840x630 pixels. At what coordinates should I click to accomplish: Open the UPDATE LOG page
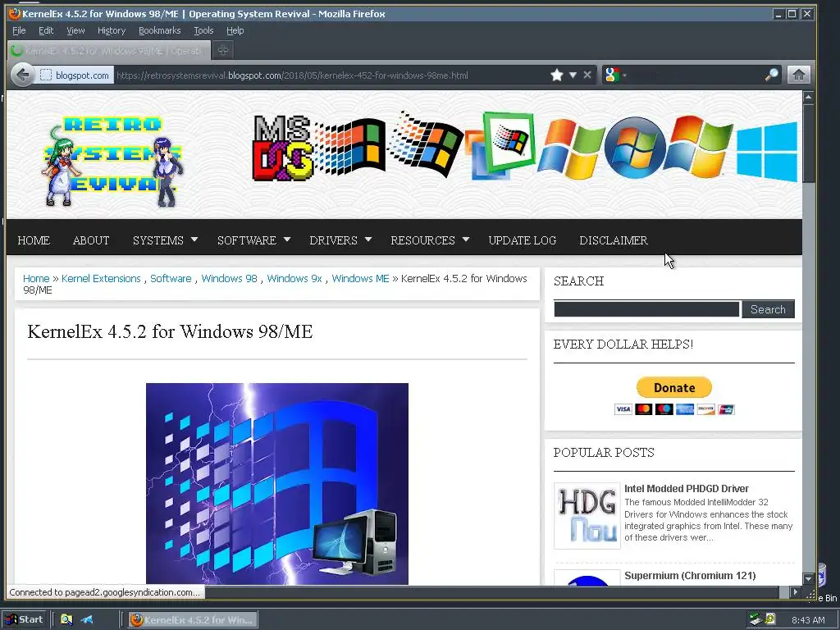523,240
